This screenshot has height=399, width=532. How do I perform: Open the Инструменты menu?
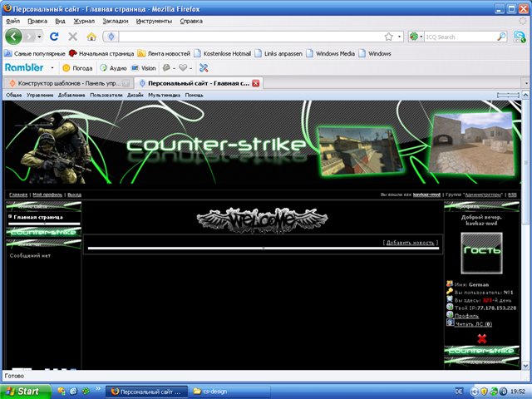pyautogui.click(x=154, y=21)
